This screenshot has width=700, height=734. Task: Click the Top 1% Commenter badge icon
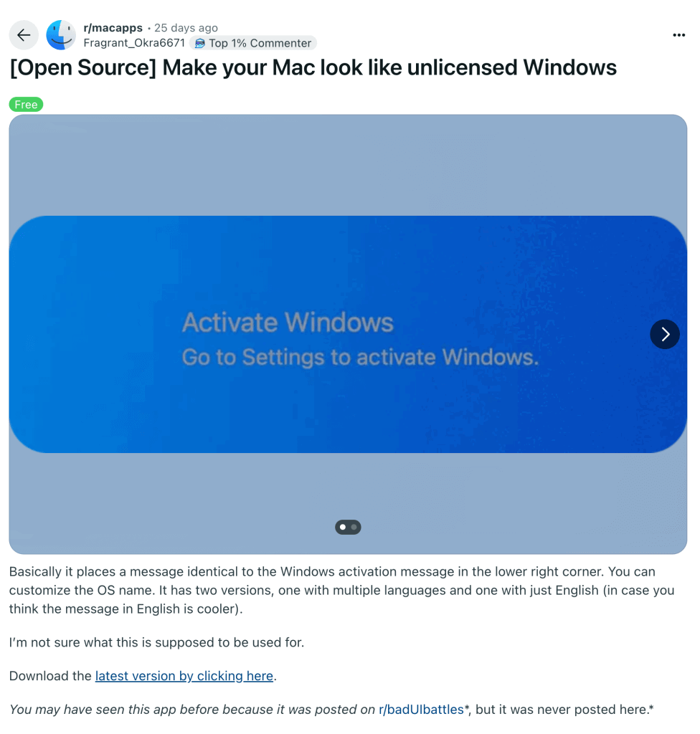(200, 44)
